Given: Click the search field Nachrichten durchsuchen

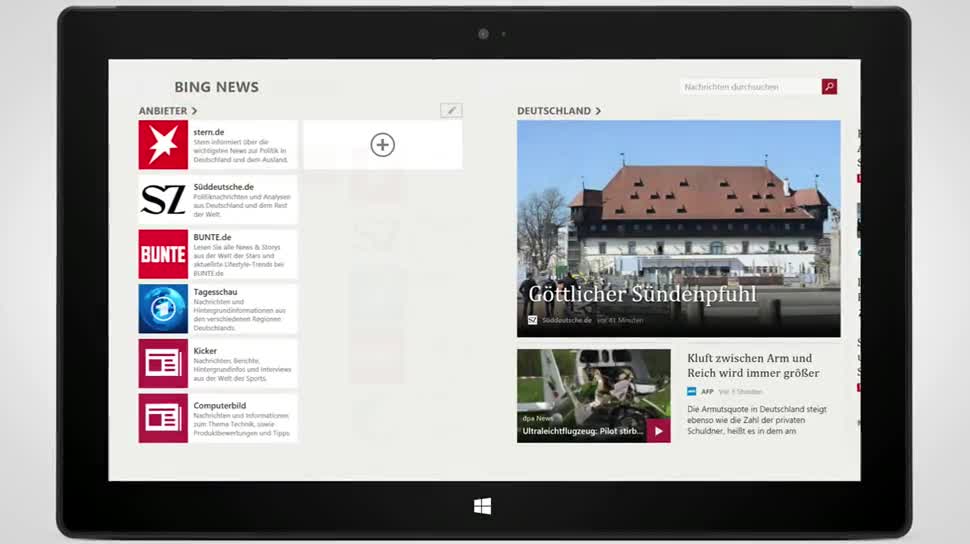Looking at the screenshot, I should click(x=751, y=87).
